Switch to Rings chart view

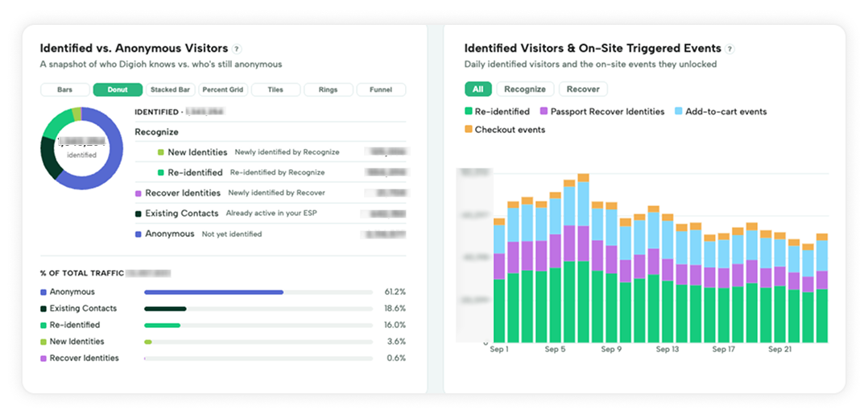329,89
